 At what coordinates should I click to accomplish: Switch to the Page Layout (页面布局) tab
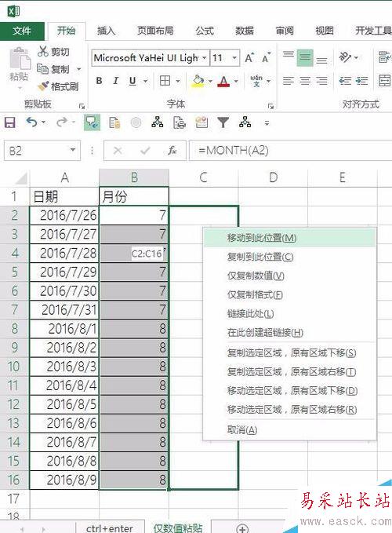pos(155,31)
